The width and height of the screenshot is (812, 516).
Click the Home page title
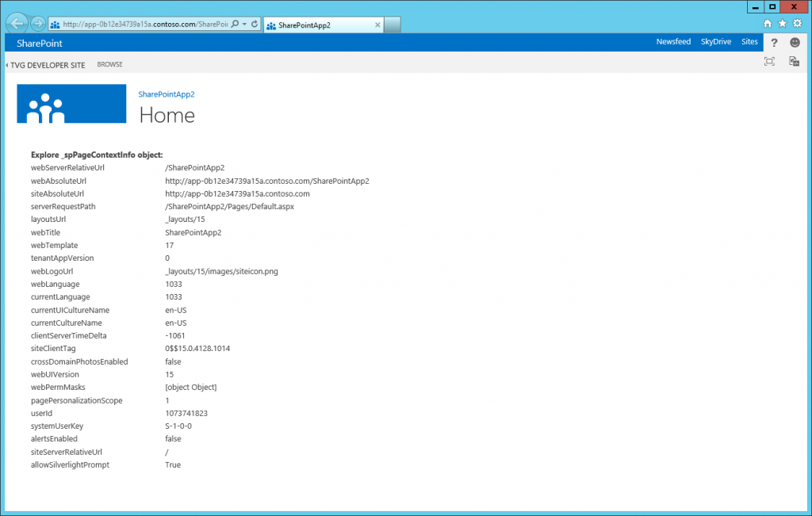click(167, 116)
